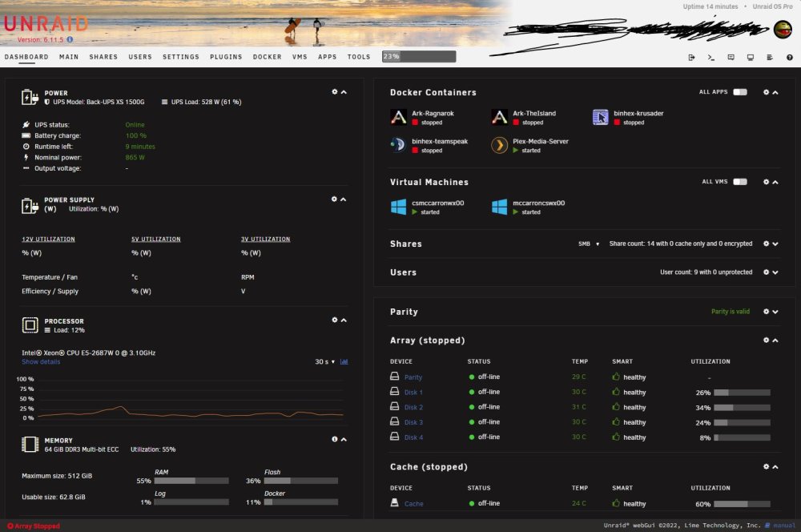Open the Ark-TheIsland container icon

(499, 117)
